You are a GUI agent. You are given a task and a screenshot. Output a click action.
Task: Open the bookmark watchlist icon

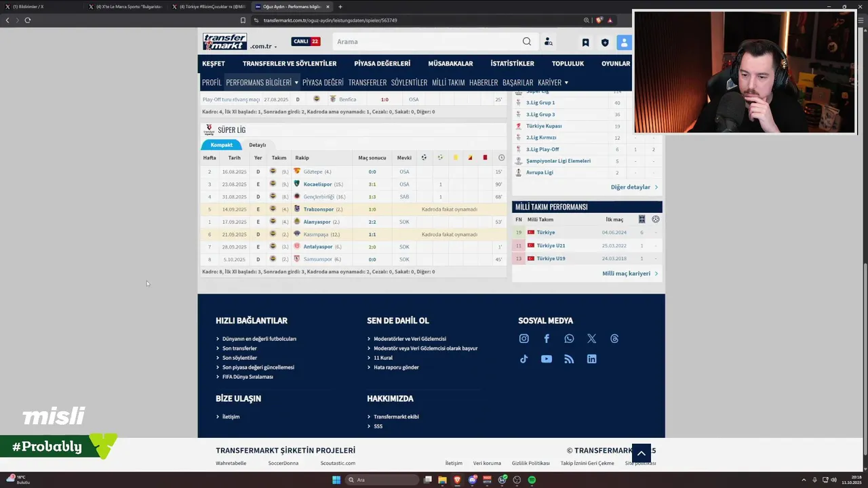(x=585, y=42)
